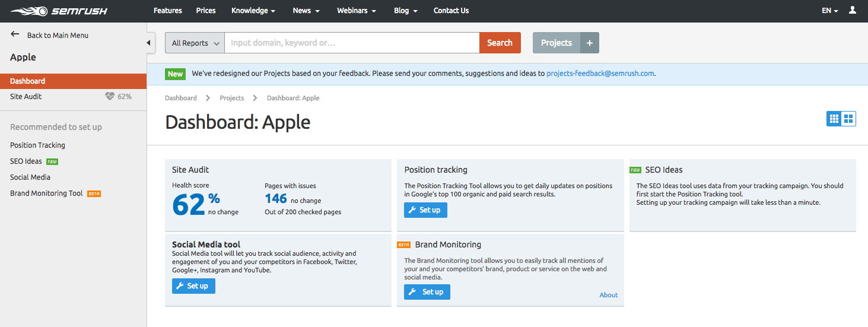Expand the Knowledge menu
This screenshot has width=868, height=327.
click(253, 11)
